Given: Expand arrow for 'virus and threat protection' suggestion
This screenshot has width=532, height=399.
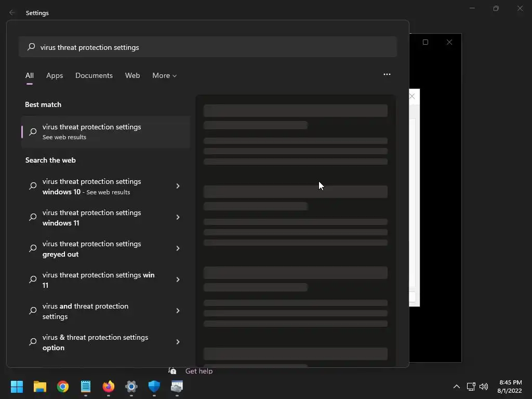Looking at the screenshot, I should coord(178,311).
